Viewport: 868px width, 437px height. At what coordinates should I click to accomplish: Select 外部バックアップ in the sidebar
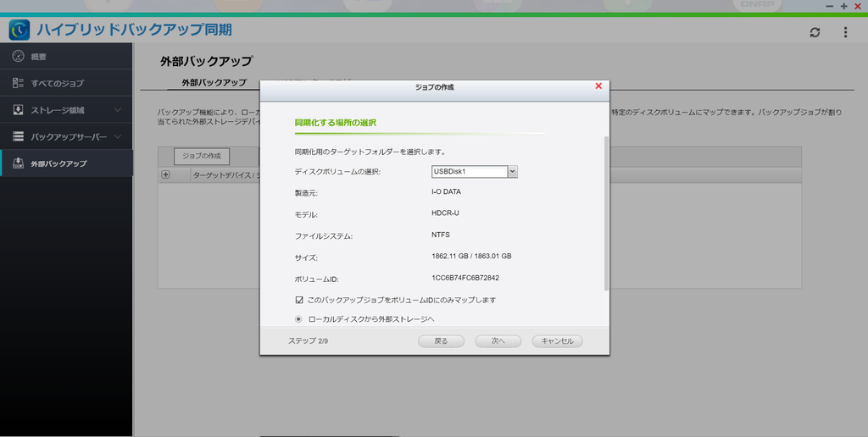coord(66,163)
